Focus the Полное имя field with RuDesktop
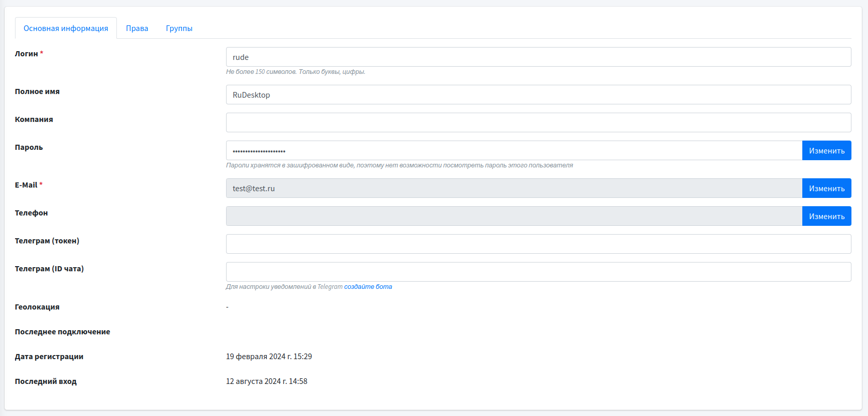This screenshot has height=416, width=868. click(538, 95)
